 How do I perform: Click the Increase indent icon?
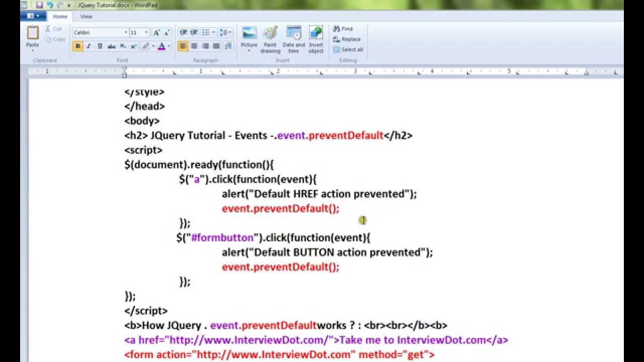pos(194,33)
